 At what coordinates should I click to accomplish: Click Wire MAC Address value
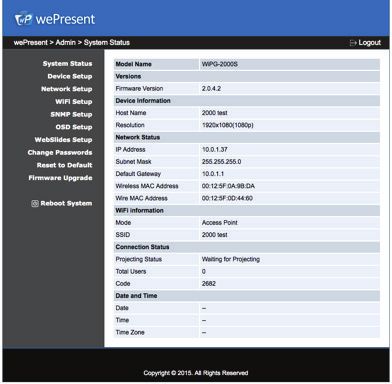[227, 198]
